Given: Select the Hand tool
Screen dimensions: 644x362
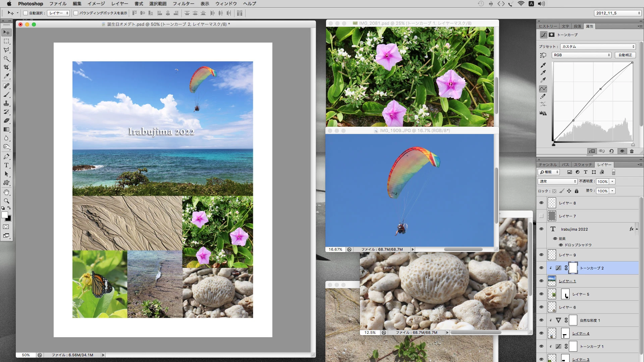Looking at the screenshot, I should click(x=6, y=192).
